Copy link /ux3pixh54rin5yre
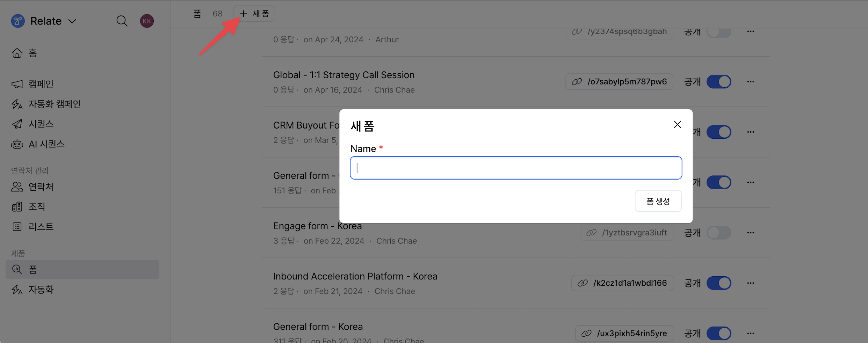 [x=624, y=333]
